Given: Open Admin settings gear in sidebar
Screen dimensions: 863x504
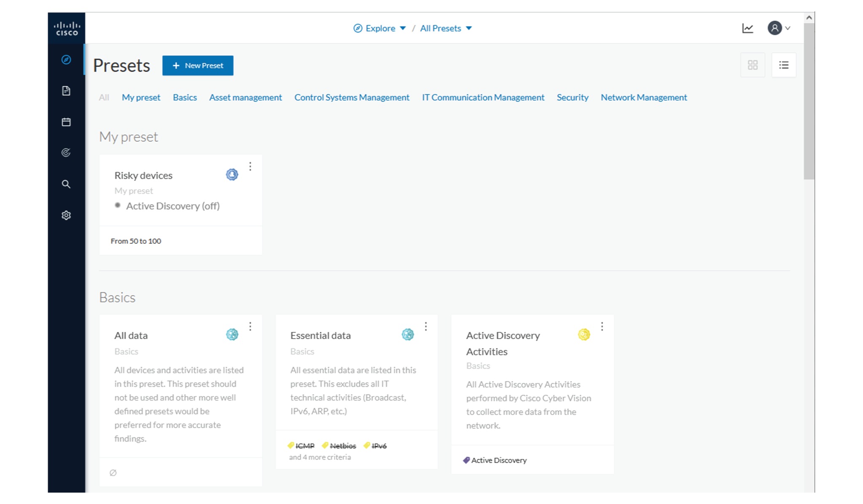Looking at the screenshot, I should (66, 215).
